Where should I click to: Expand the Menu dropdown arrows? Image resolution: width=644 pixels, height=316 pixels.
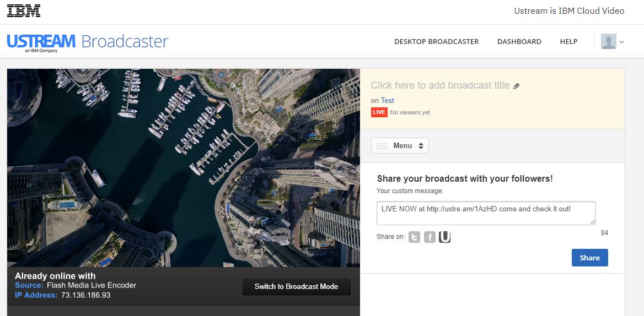(x=421, y=145)
